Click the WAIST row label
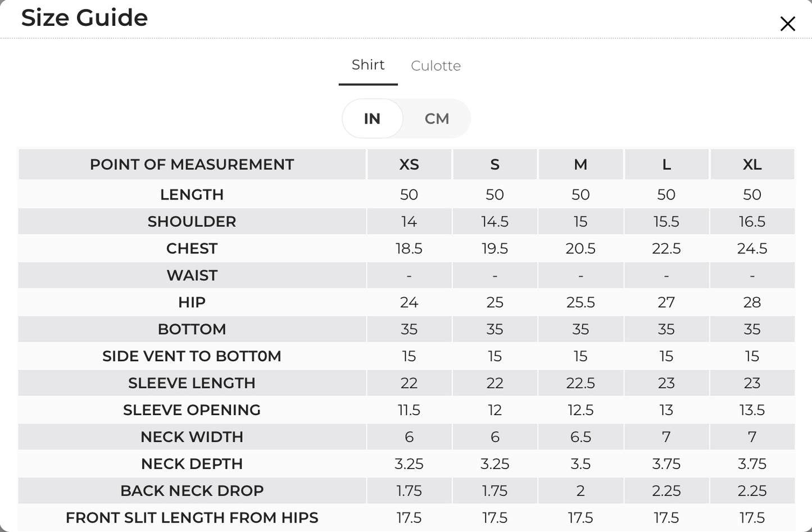The width and height of the screenshot is (812, 532). [192, 275]
